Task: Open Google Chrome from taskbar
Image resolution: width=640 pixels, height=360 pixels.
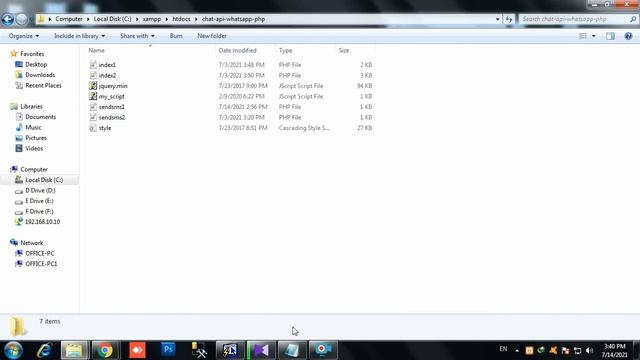Action: pyautogui.click(x=105, y=350)
